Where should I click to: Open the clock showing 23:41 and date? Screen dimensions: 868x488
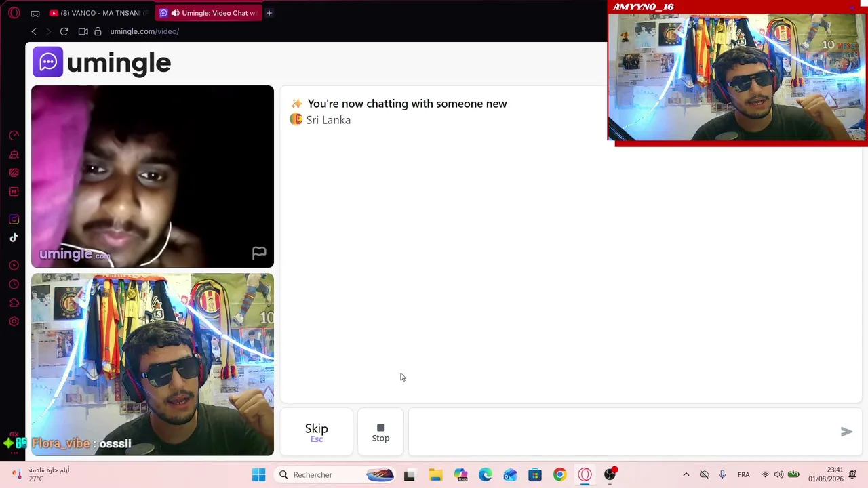coord(826,474)
